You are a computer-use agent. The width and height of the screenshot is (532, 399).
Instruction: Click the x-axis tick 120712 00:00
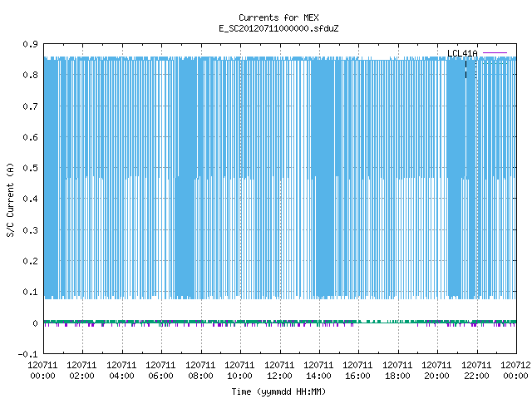point(515,370)
